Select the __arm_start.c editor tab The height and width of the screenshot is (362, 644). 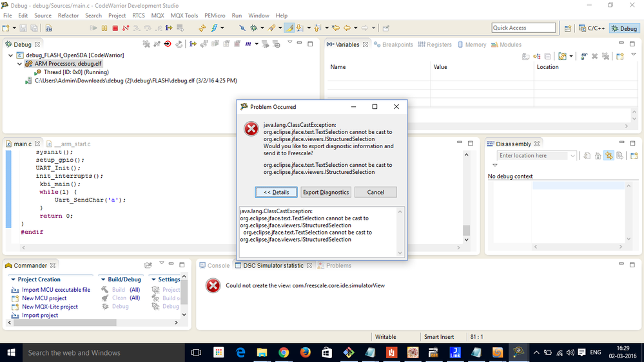[x=68, y=144]
